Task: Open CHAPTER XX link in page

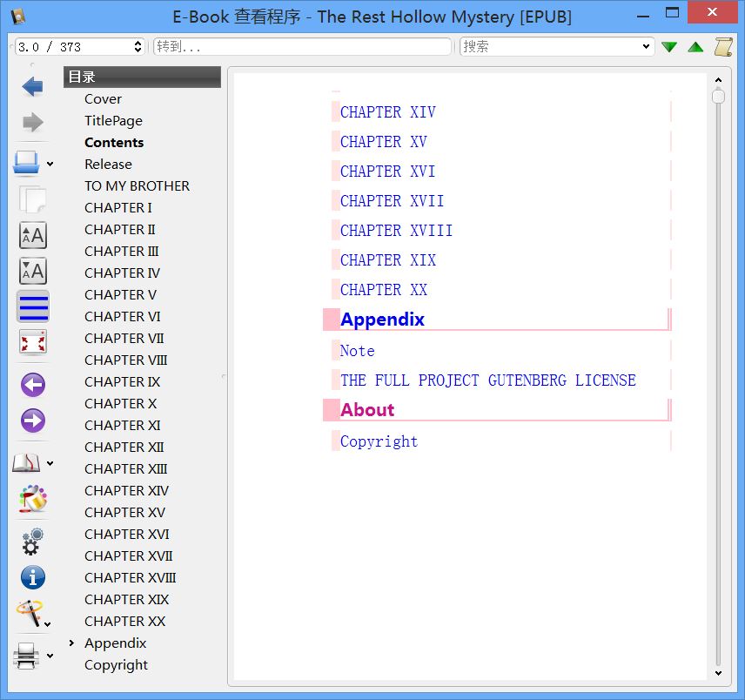Action: (x=384, y=290)
